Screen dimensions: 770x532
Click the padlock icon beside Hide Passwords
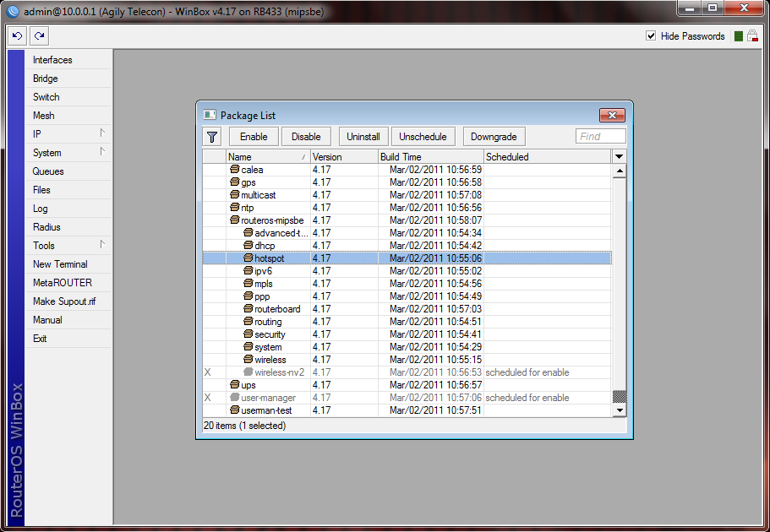pos(752,35)
